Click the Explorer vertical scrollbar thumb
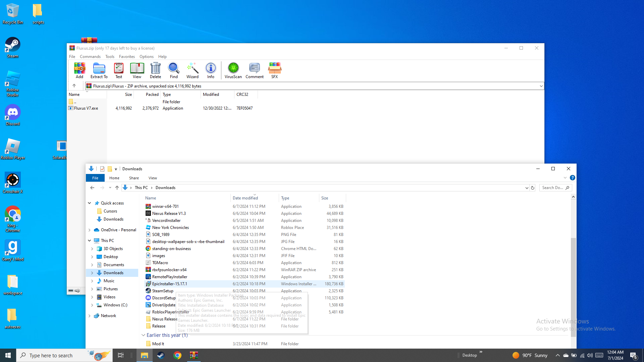 click(574, 287)
